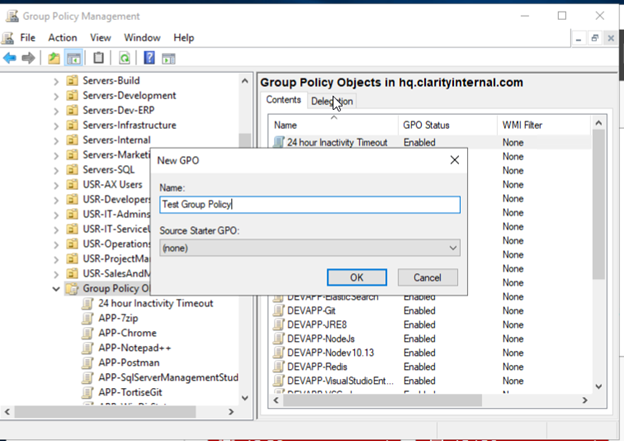This screenshot has width=624, height=441.
Task: Expand the Servers-Infrastructure tree node
Action: [x=56, y=126]
